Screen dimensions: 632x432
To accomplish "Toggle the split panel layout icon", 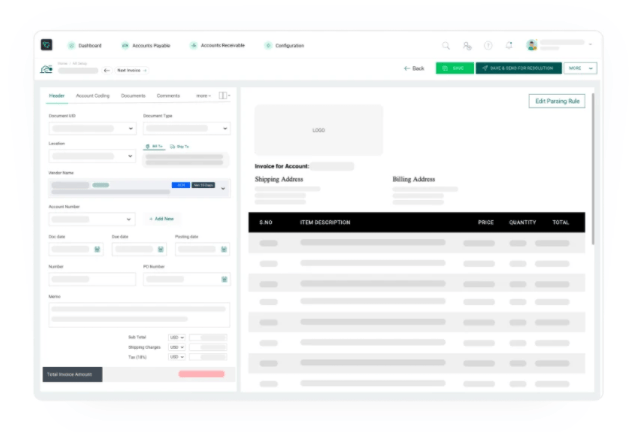I will pyautogui.click(x=223, y=95).
